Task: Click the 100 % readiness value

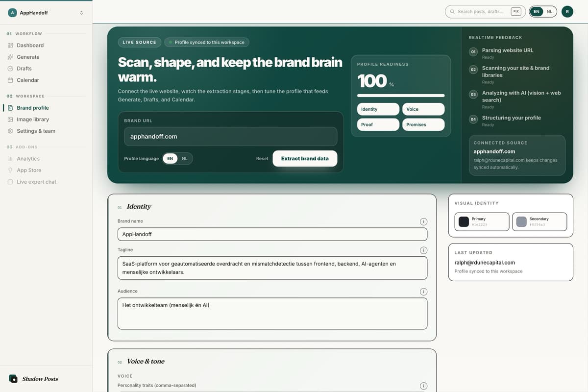Action: pyautogui.click(x=375, y=81)
